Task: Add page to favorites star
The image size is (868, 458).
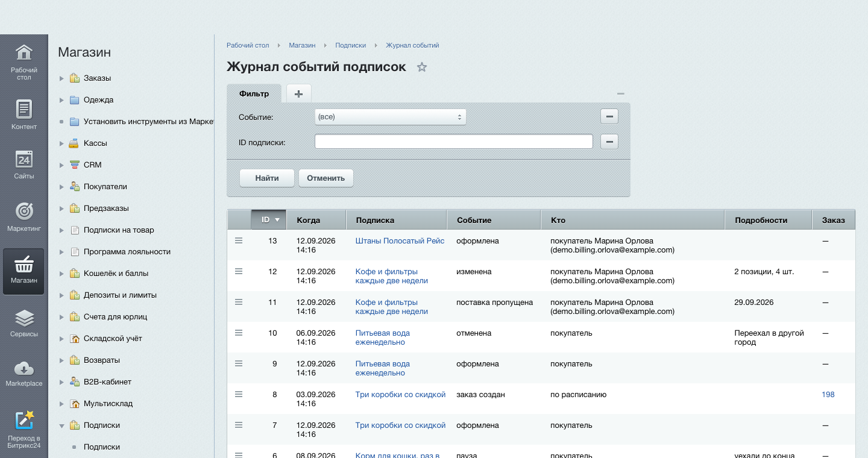Action: coord(422,67)
